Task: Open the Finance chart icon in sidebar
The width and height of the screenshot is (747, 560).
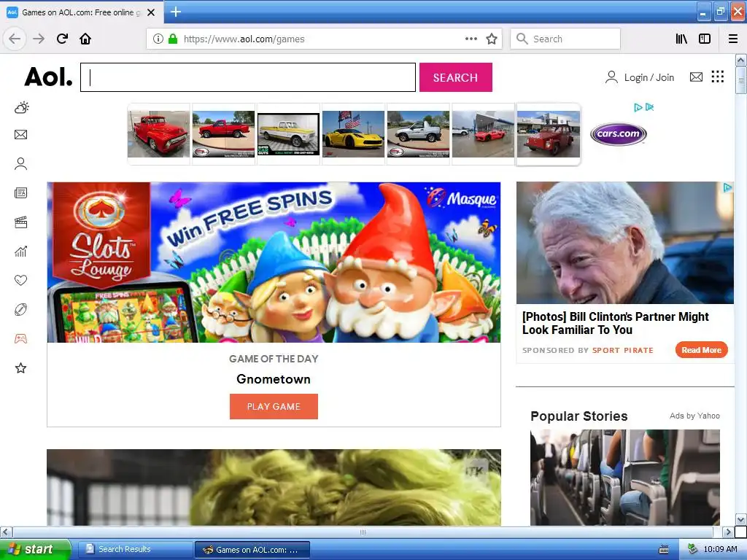Action: 21,252
